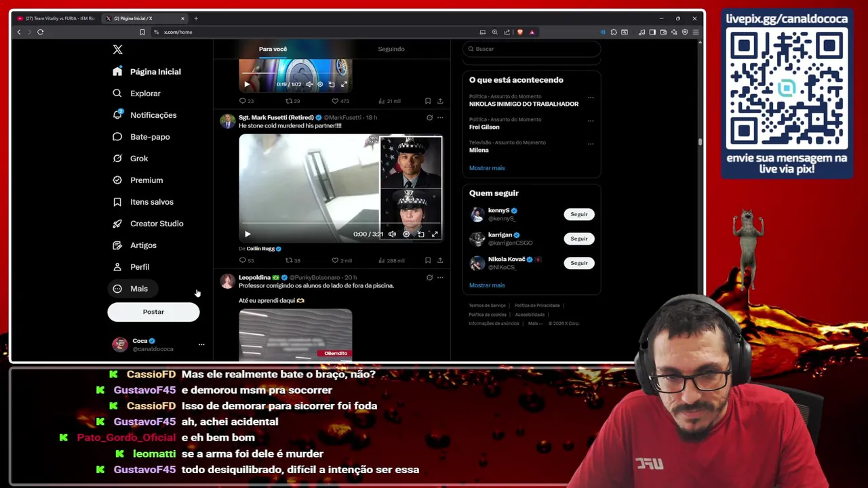
Task: Open options for Milena trend
Action: pos(591,144)
